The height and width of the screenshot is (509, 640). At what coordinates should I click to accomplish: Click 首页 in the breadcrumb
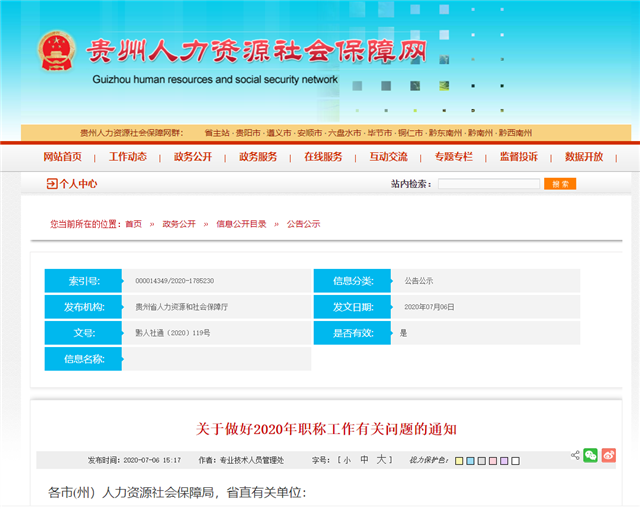pos(133,224)
